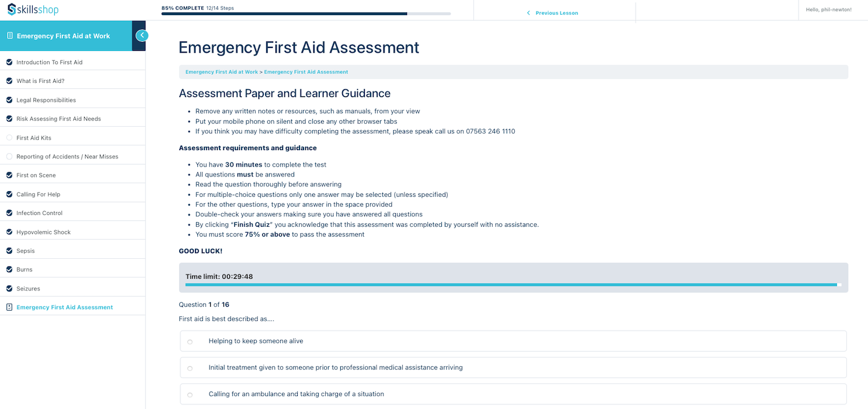Click the checkmark icon next to Introduction To First Aid
The width and height of the screenshot is (868, 409).
click(x=9, y=62)
